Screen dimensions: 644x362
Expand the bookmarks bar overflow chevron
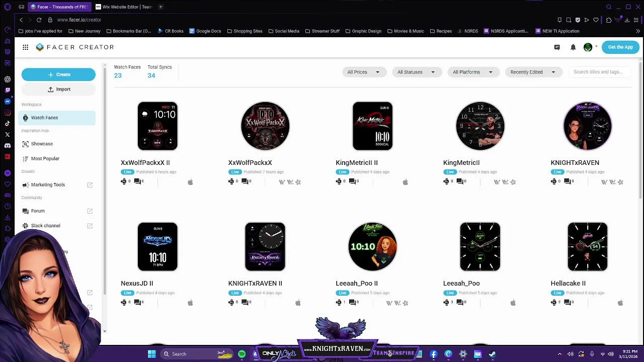pyautogui.click(x=638, y=31)
